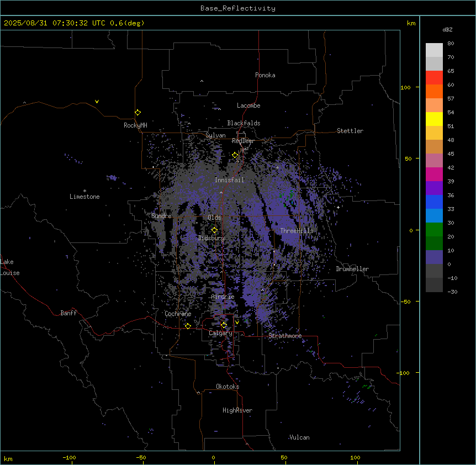Click the Cochrane city label
Image resolution: width=476 pixels, height=465 pixels.
(178, 314)
